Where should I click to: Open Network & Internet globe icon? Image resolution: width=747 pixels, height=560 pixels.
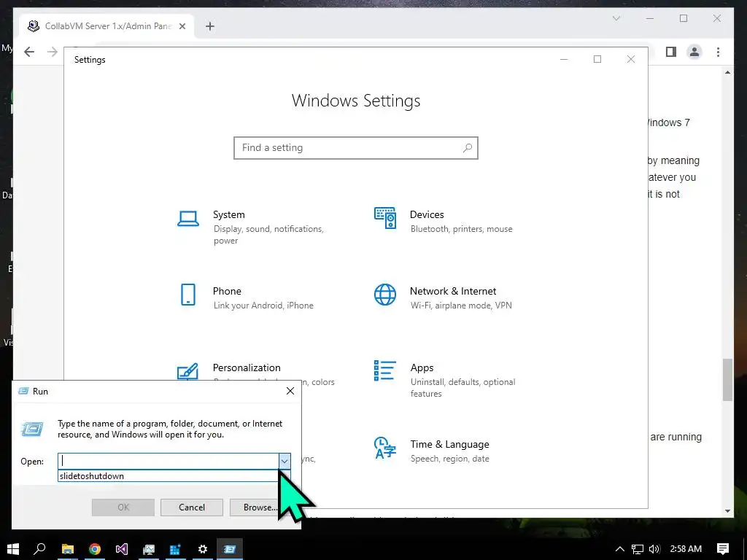point(385,295)
